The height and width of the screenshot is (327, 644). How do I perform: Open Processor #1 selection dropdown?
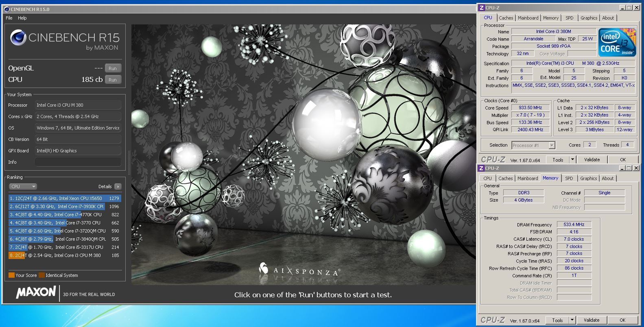(x=533, y=145)
